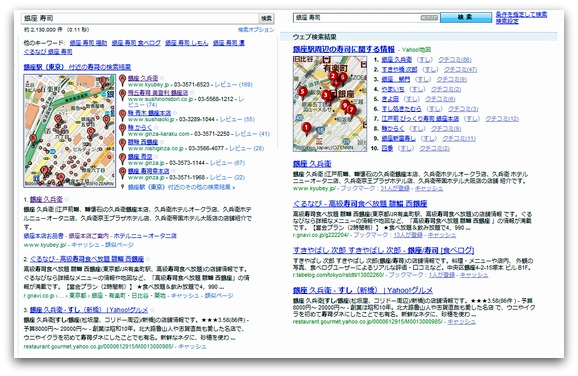
Task: Click red pin 7 on right map
Action: (352, 111)
